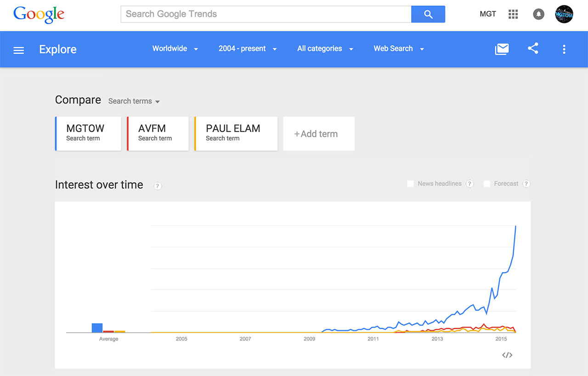
Task: Open the 2004 - present date dropdown
Action: 248,49
